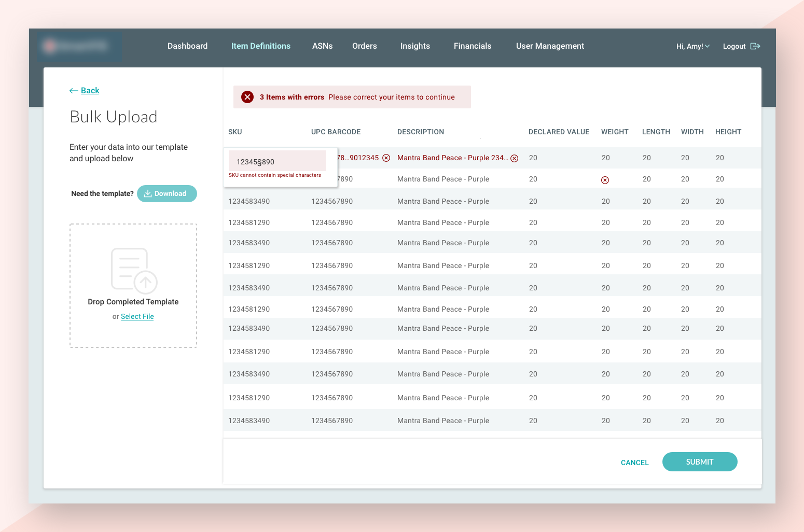Switch to the ASNs tab
This screenshot has height=532, width=804.
coord(322,46)
